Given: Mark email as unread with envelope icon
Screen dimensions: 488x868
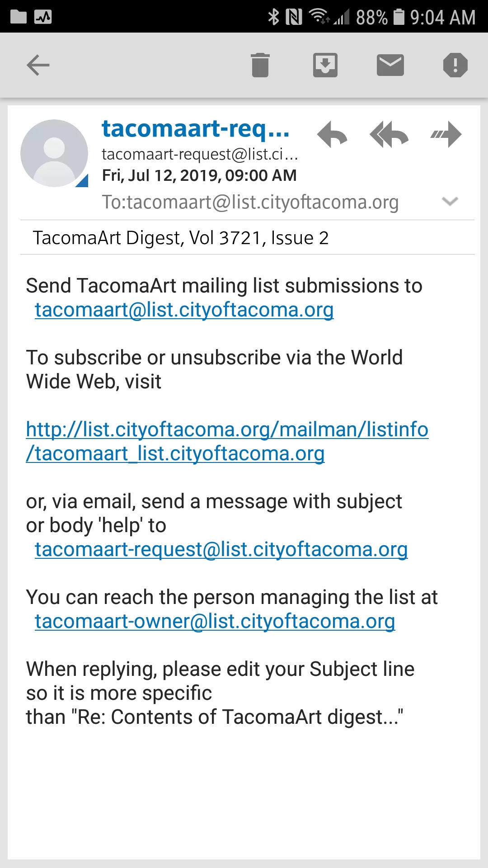Looking at the screenshot, I should (x=390, y=65).
